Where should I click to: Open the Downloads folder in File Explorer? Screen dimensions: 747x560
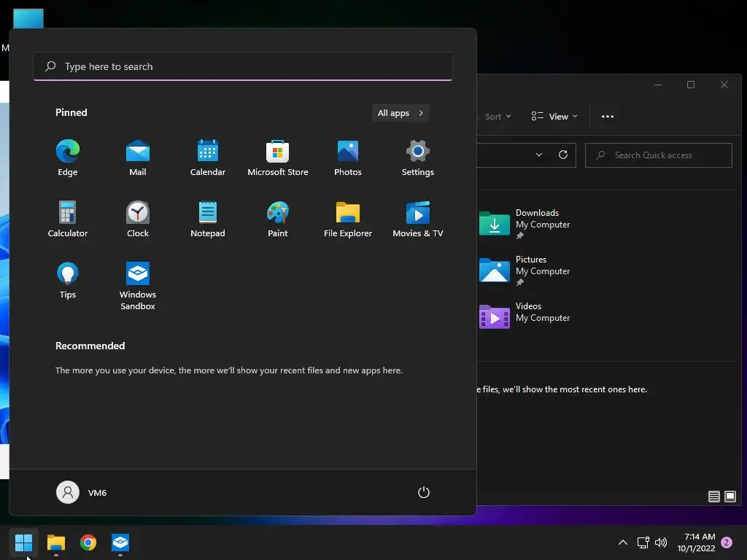coord(525,224)
